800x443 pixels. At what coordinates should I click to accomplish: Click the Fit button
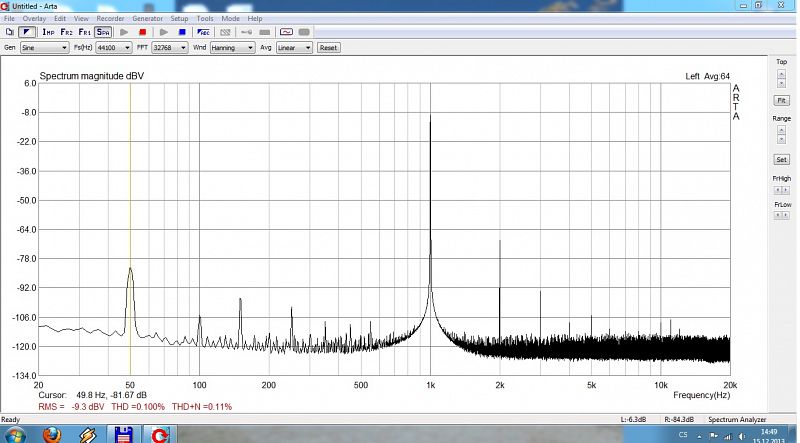tap(781, 101)
